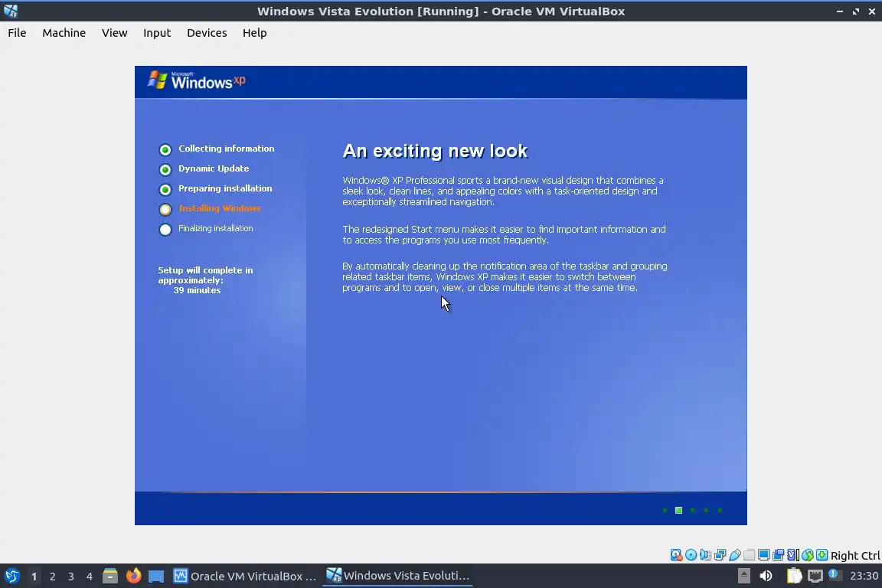Click the Installing Windows step bullet
This screenshot has height=588, width=882.
pyautogui.click(x=165, y=209)
